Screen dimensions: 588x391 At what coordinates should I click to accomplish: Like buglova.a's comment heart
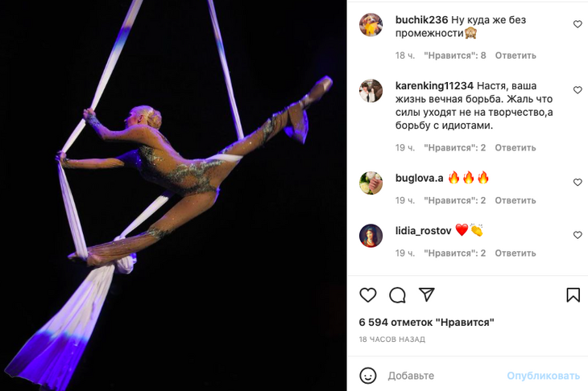coord(578,183)
